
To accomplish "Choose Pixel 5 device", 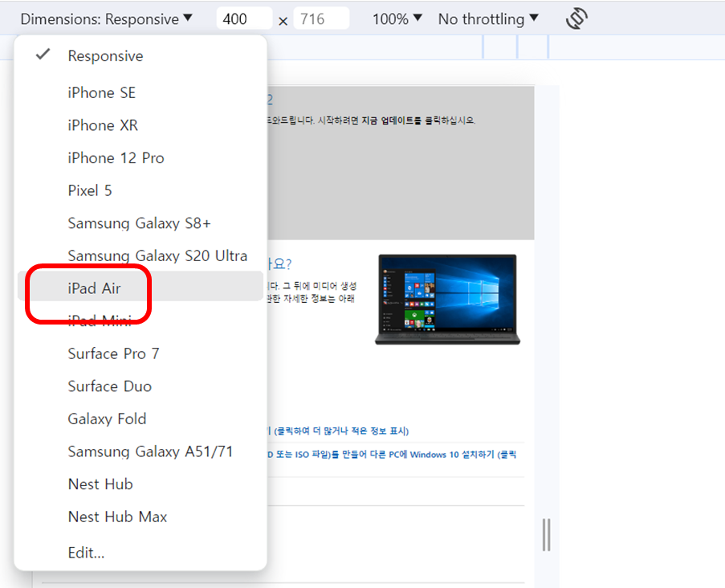I will click(x=141, y=190).
